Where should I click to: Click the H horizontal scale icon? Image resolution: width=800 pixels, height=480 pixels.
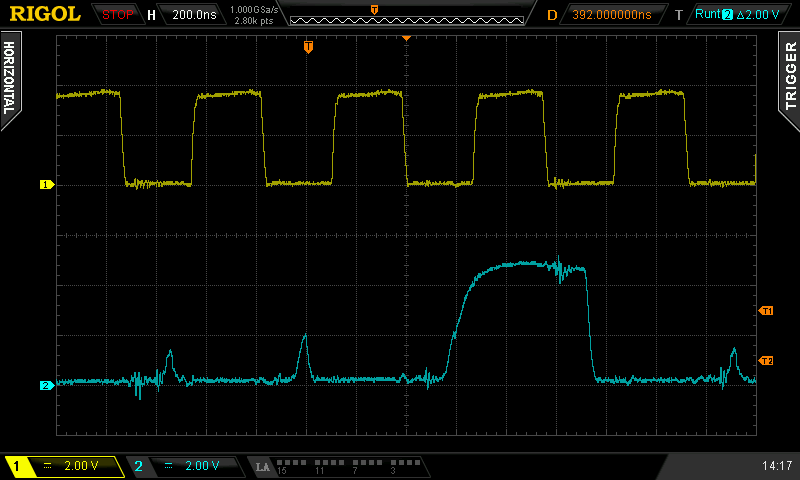coord(151,15)
